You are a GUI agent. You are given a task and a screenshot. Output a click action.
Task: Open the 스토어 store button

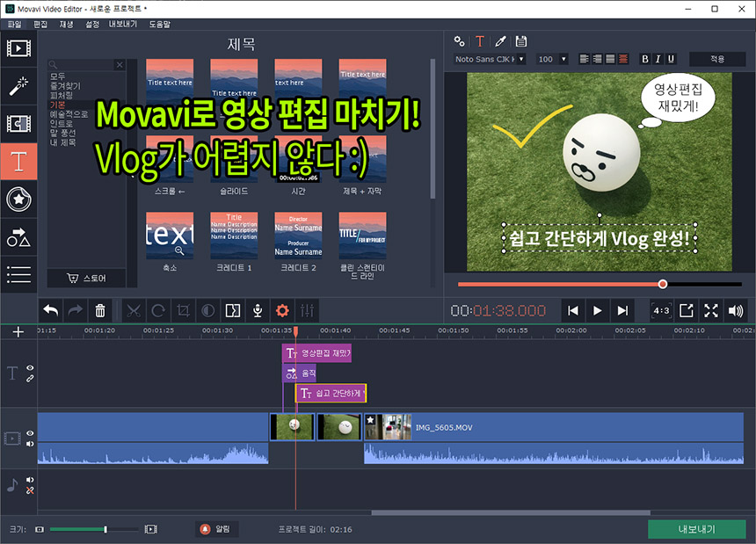pyautogui.click(x=86, y=278)
